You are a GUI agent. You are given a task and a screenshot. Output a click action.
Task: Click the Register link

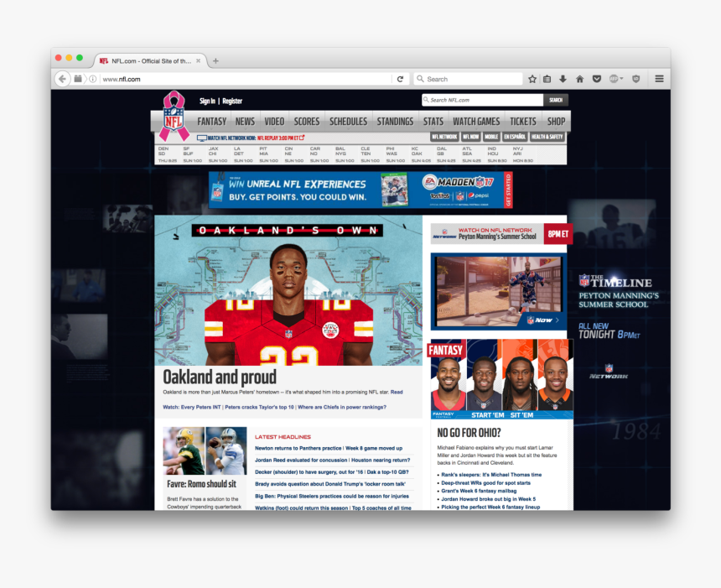[232, 101]
